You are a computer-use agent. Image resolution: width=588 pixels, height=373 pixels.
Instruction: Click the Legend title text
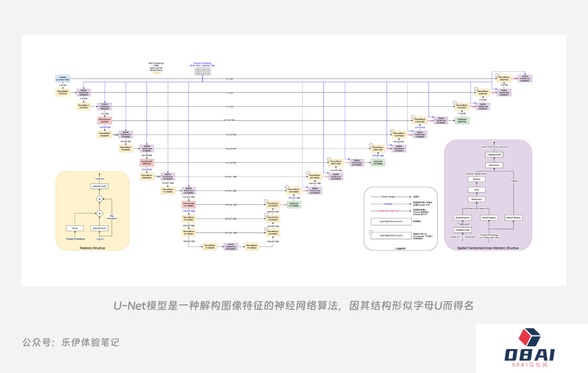click(x=400, y=248)
